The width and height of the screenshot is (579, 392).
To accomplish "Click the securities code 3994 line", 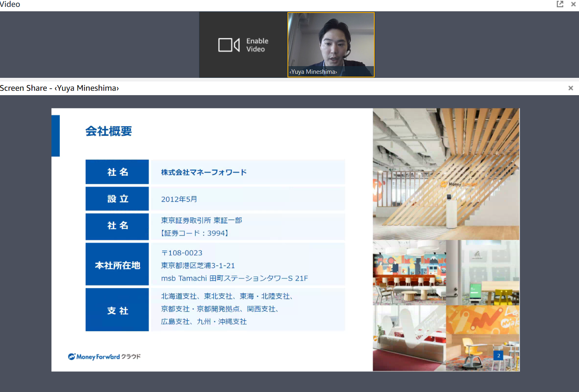I will pos(195,233).
